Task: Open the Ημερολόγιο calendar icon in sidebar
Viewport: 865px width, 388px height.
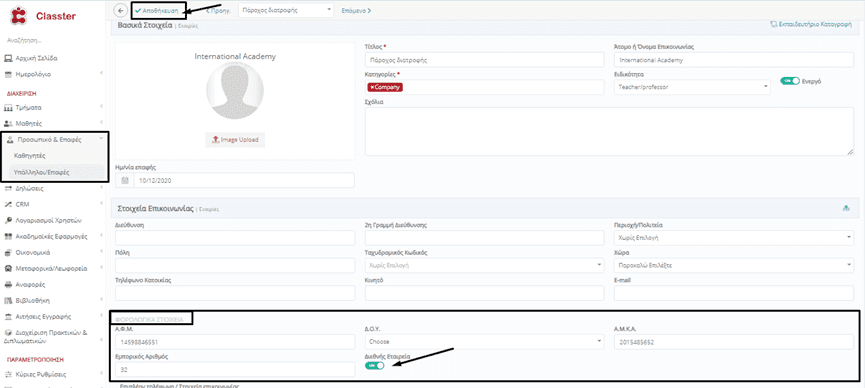Action: tap(8, 74)
